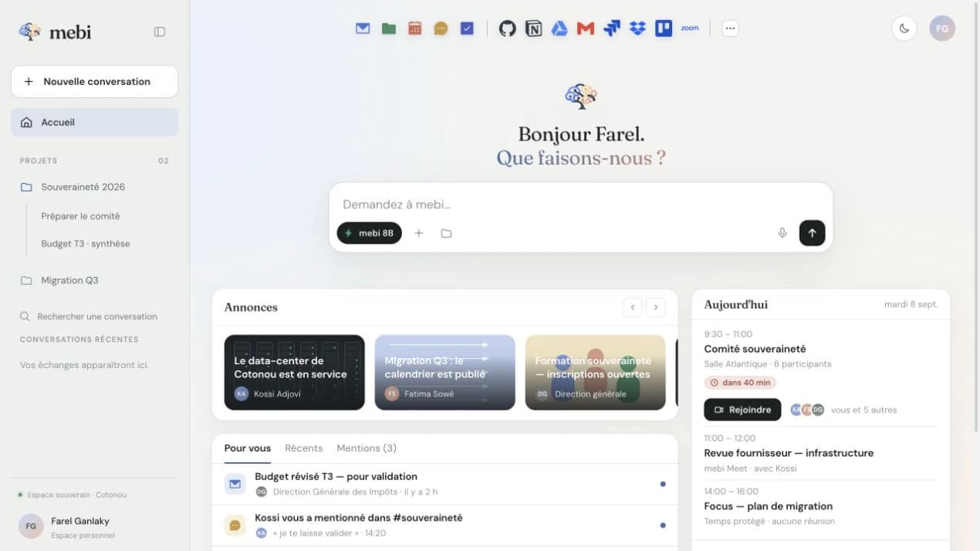
Task: Expand the Souveraineté 2026 project folder
Action: [94, 187]
